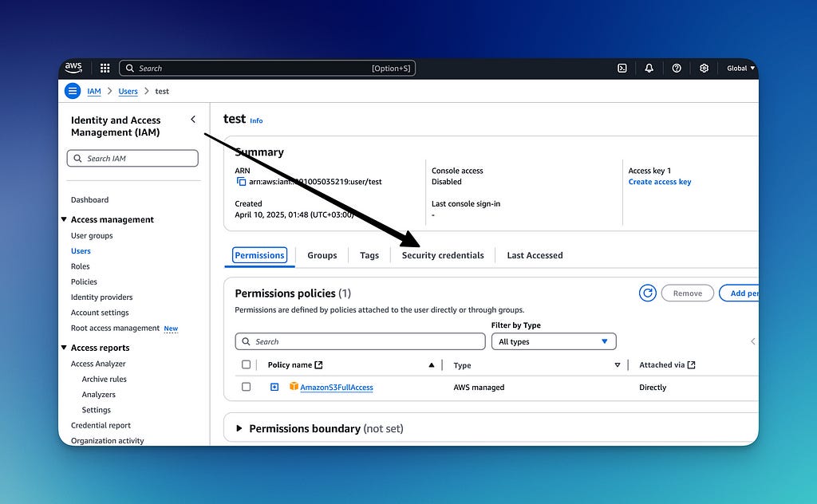The image size is (817, 504).
Task: Sort by the Type column arrow
Action: (x=618, y=365)
